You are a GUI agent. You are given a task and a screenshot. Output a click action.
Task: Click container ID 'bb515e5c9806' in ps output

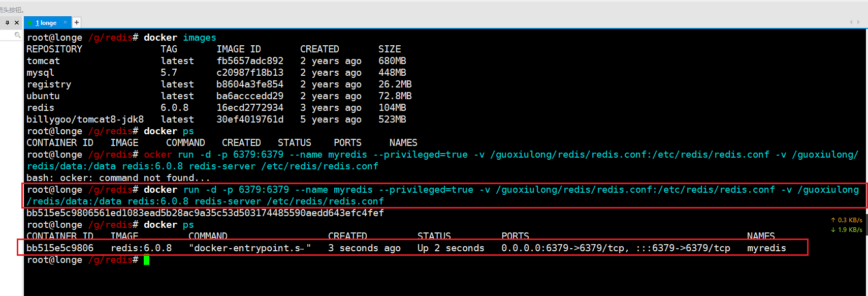(x=60, y=248)
